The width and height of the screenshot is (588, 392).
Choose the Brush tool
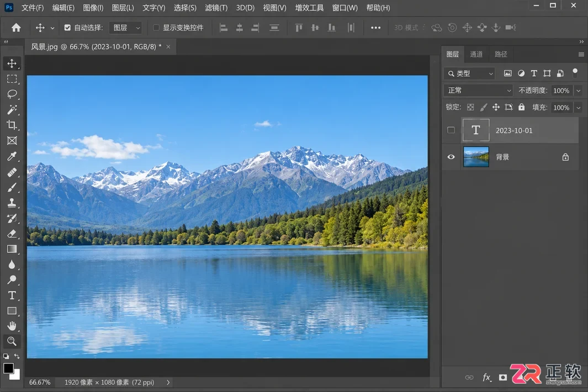12,188
